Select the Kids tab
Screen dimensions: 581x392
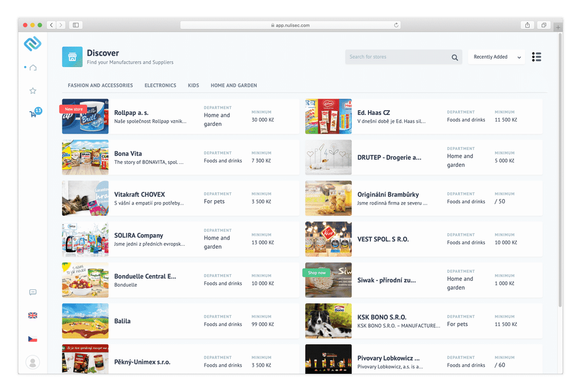194,85
